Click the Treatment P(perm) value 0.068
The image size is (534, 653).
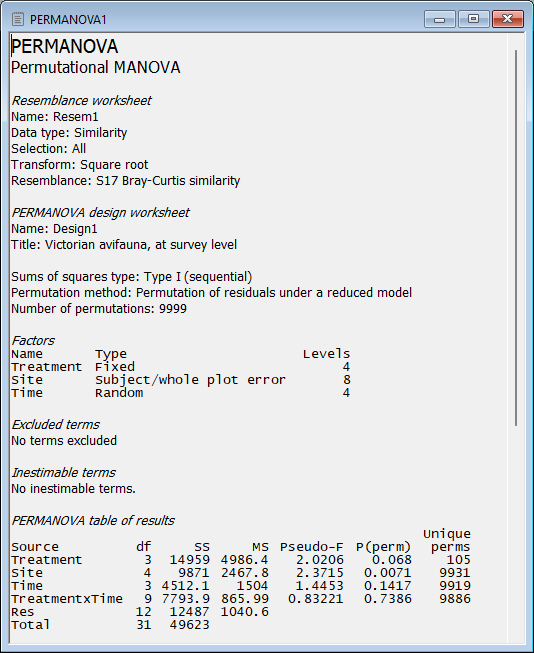click(x=392, y=560)
